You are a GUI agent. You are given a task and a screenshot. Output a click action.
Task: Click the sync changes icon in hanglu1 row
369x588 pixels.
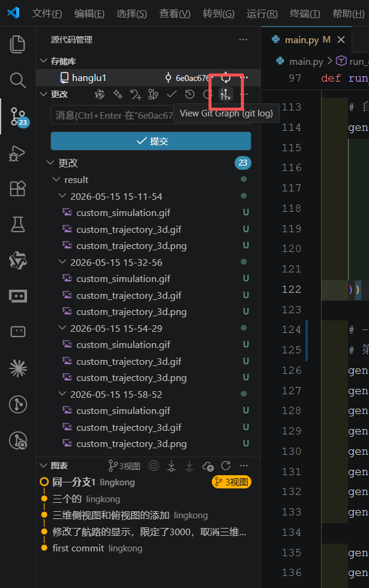[x=226, y=77]
